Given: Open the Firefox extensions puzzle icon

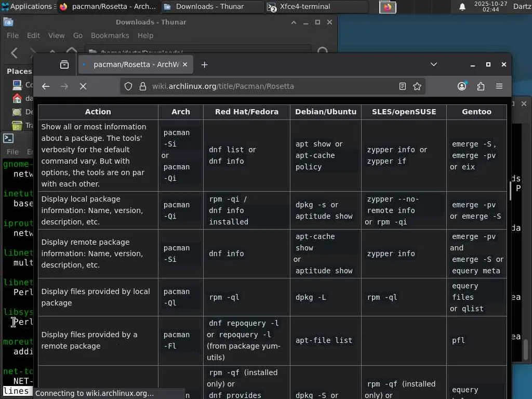Looking at the screenshot, I should (481, 86).
